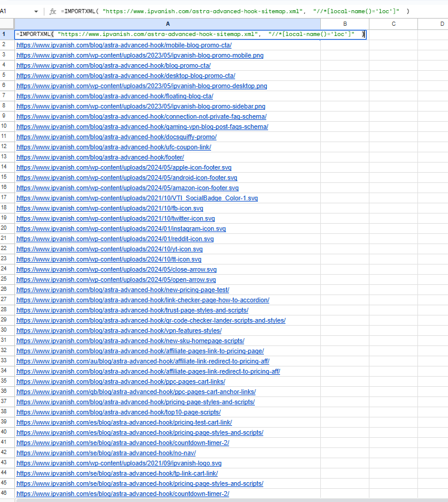Open au affiliate-link-redirect-to-pricing-aff link
This screenshot has width=448, height=502.
pos(143,362)
